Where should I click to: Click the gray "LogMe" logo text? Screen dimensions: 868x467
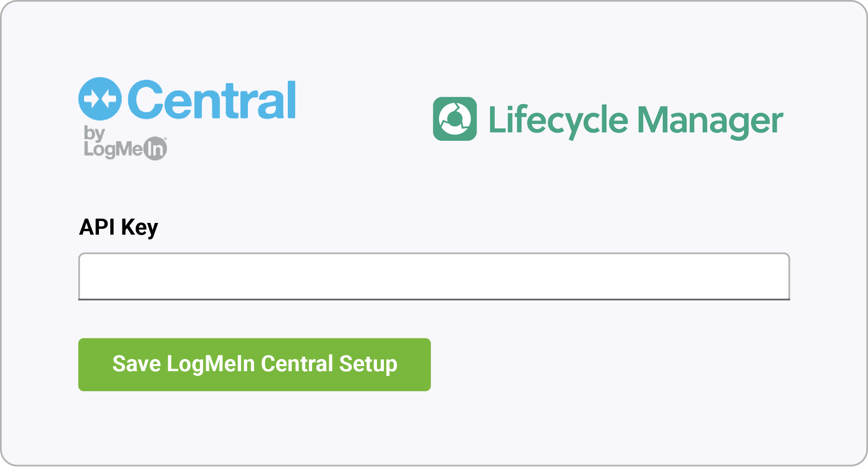pyautogui.click(x=113, y=149)
